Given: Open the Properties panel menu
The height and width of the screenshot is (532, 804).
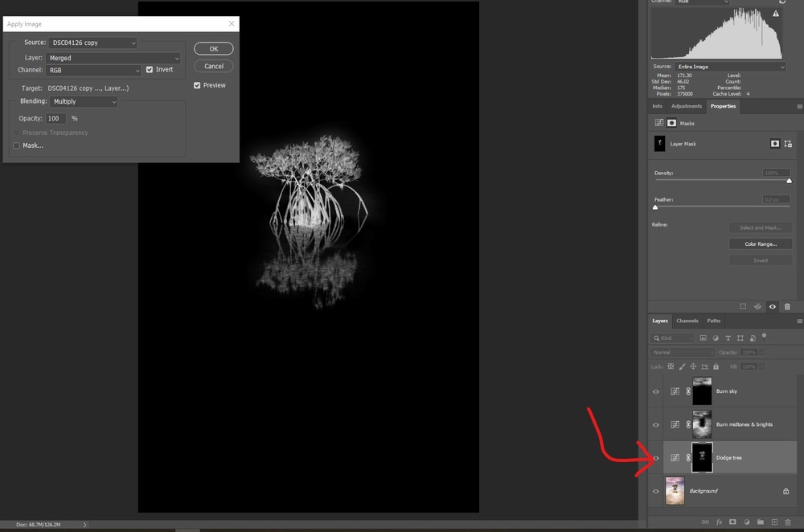Looking at the screenshot, I should [799, 107].
